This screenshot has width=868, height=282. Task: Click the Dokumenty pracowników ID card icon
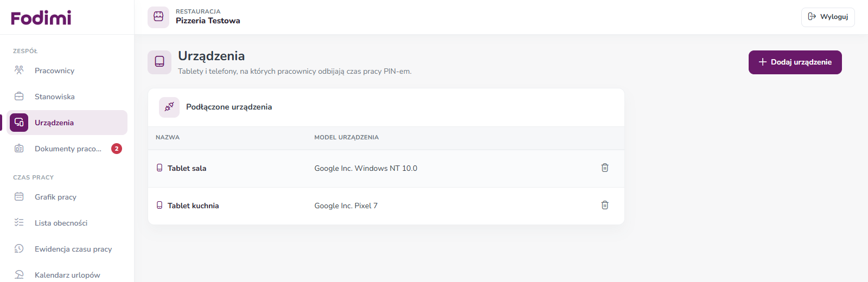(x=19, y=149)
